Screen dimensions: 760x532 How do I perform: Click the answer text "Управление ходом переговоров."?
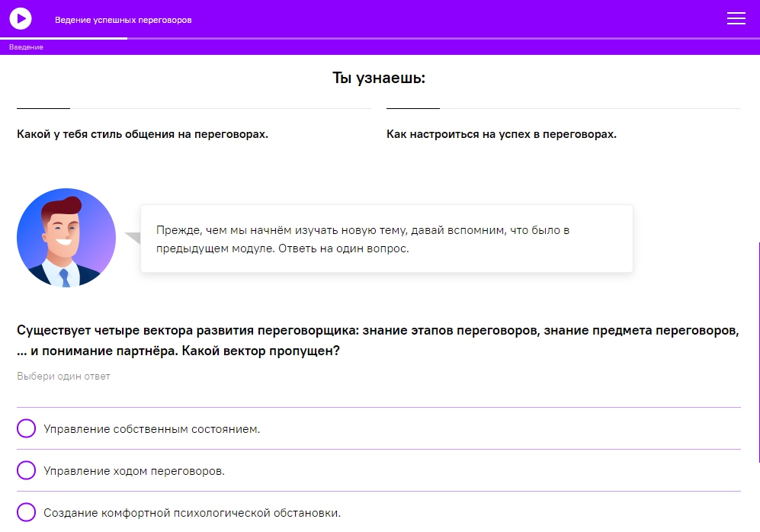[x=134, y=471]
